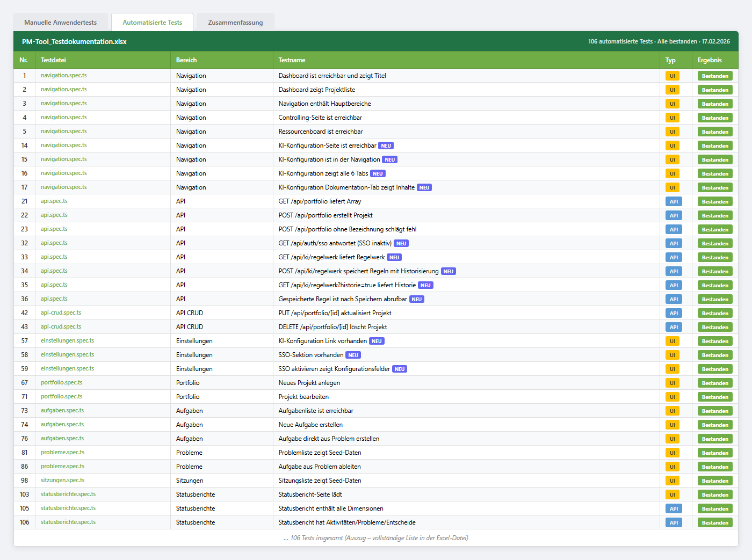This screenshot has width=752, height=560.
Task: Click the API badge in row 106
Action: point(674,522)
